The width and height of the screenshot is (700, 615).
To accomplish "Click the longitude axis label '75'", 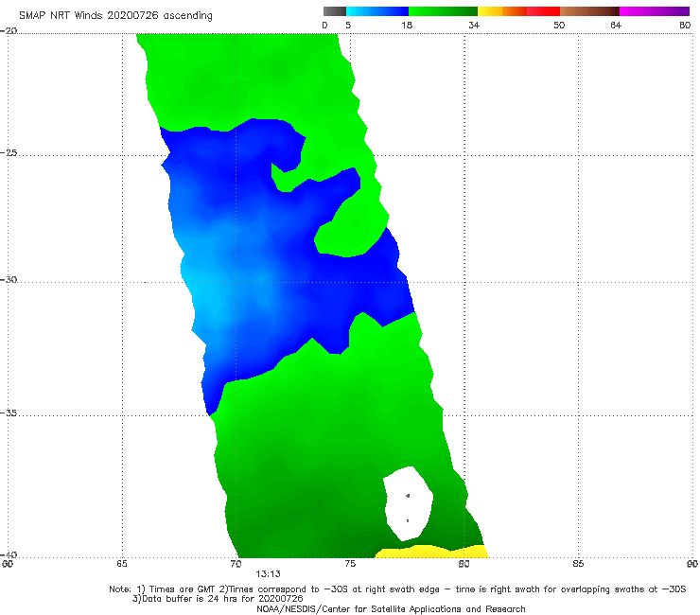I will point(350,564).
